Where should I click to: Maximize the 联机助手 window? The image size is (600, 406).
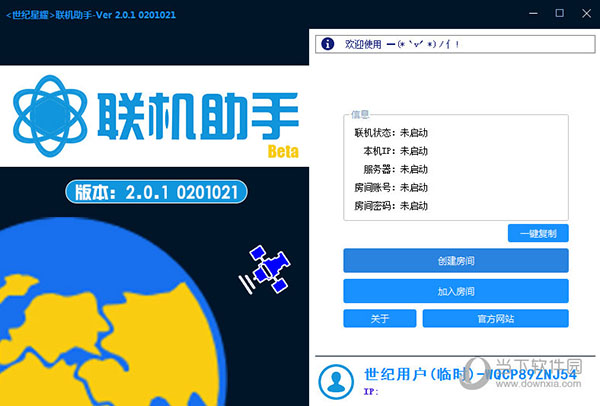(x=559, y=13)
